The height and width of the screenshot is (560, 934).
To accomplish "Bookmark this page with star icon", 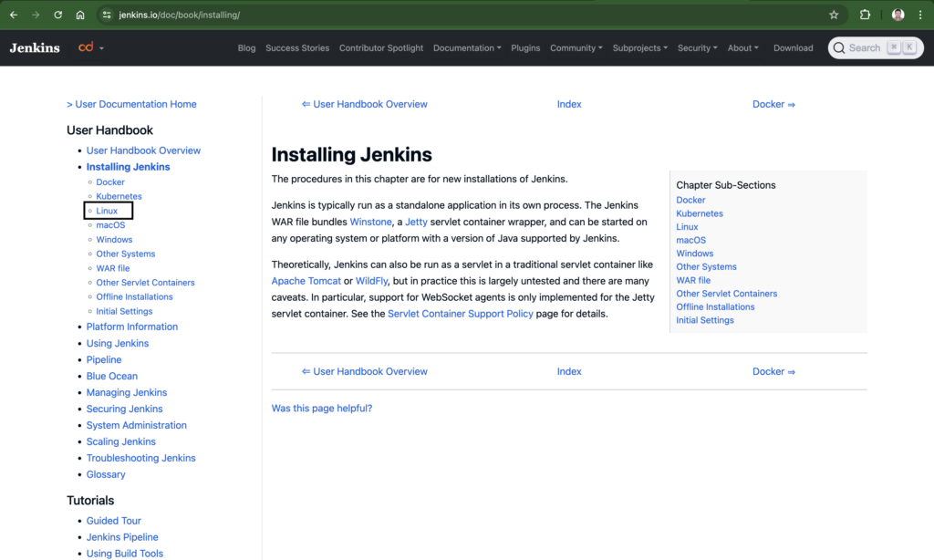I will pyautogui.click(x=834, y=15).
